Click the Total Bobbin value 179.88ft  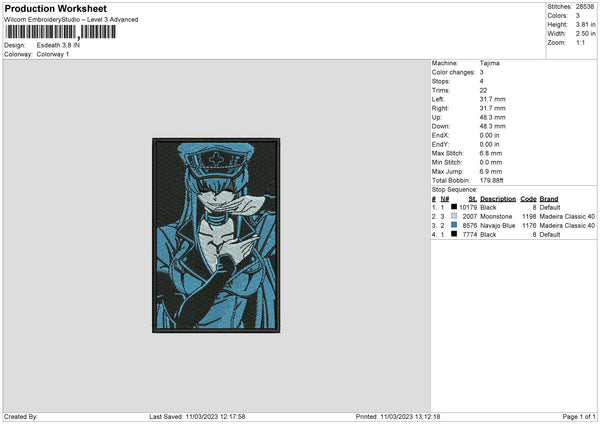[x=491, y=181]
